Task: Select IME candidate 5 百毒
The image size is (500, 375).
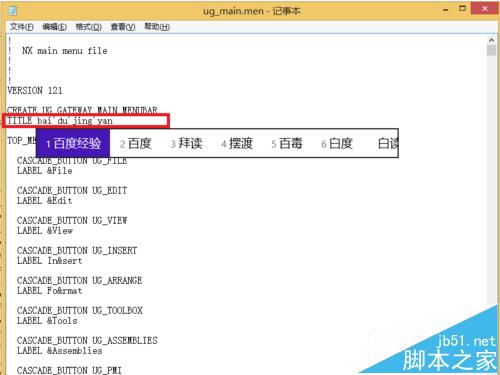Action: pos(287,144)
